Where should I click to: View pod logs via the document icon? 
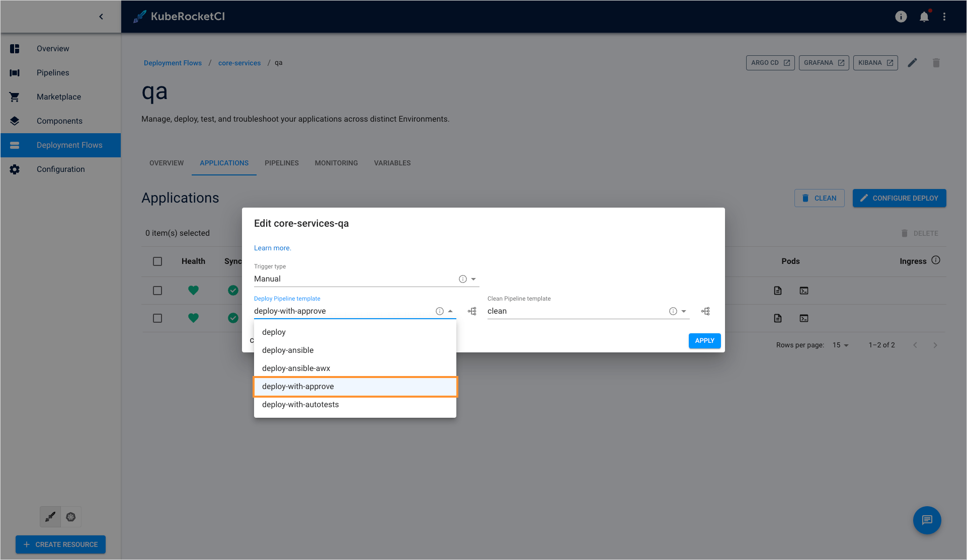777,291
